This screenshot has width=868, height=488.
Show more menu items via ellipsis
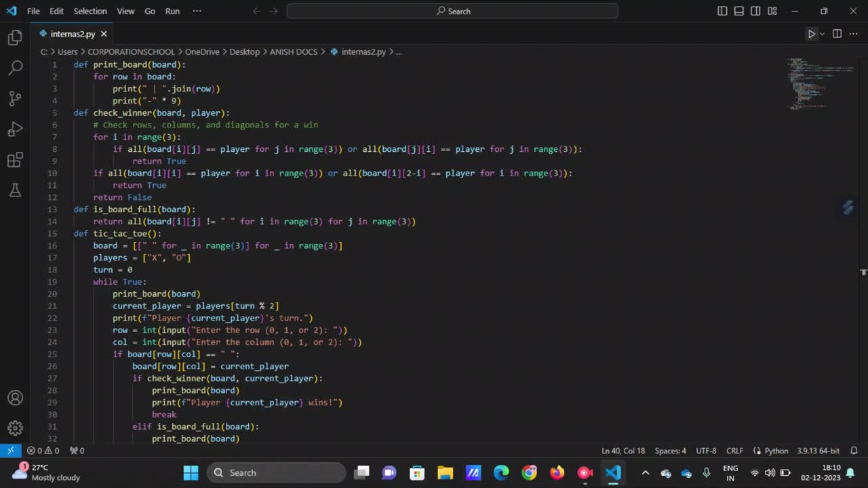pos(197,11)
